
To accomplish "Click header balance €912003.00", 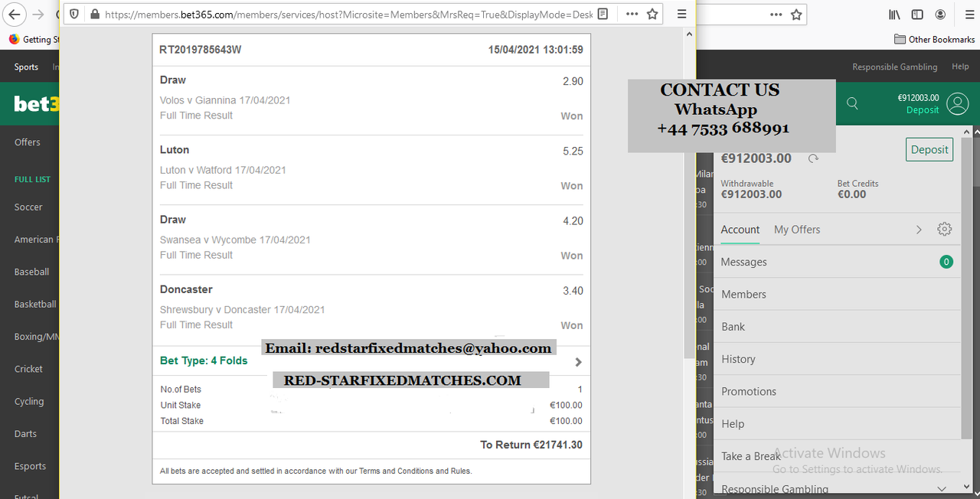I will pyautogui.click(x=918, y=98).
